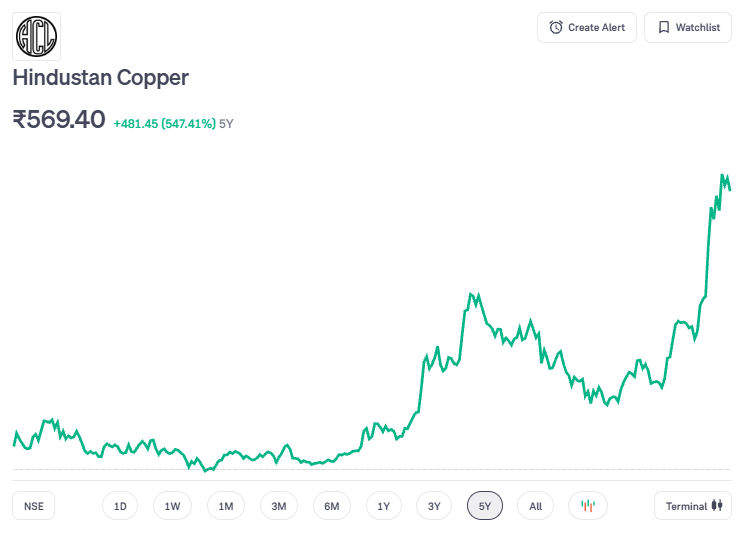Switch chart to 1M range
Viewport: 751px width, 543px height.
(x=226, y=506)
